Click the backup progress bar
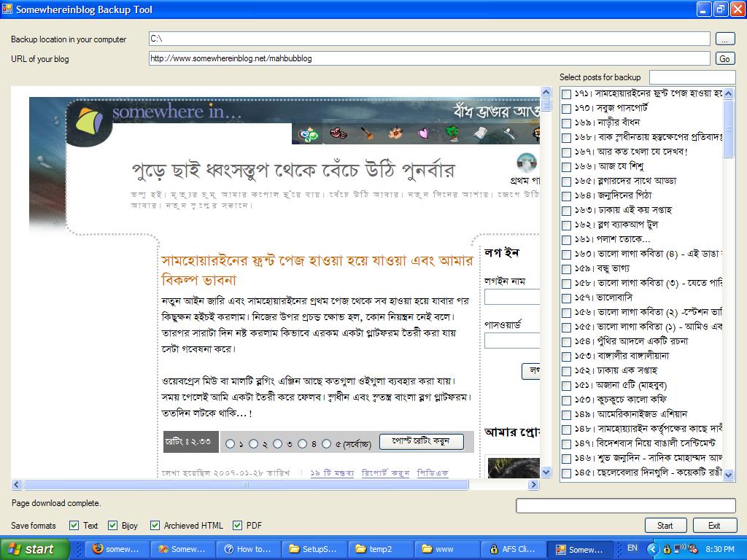Screen dimensions: 747x560 625,506
